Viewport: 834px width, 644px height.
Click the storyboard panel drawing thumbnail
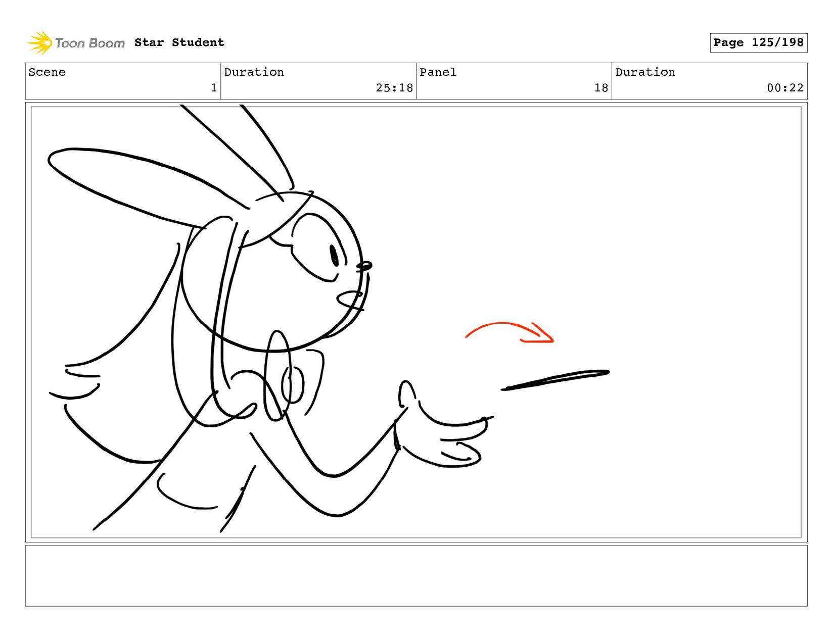(x=416, y=322)
